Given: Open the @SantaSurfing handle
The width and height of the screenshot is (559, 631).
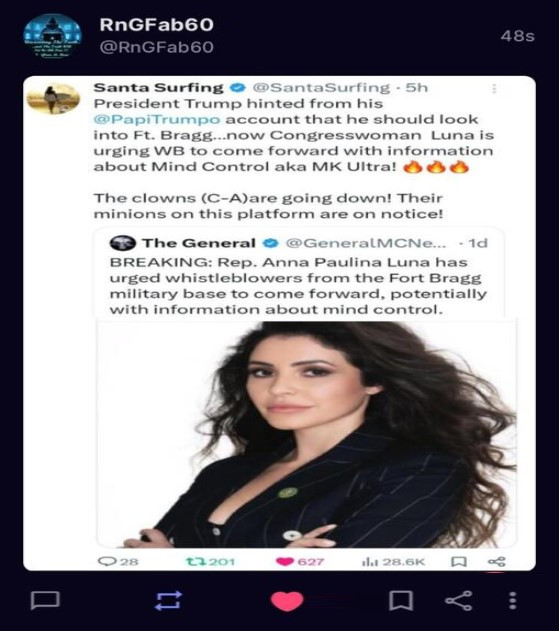Looking at the screenshot, I should point(321,88).
